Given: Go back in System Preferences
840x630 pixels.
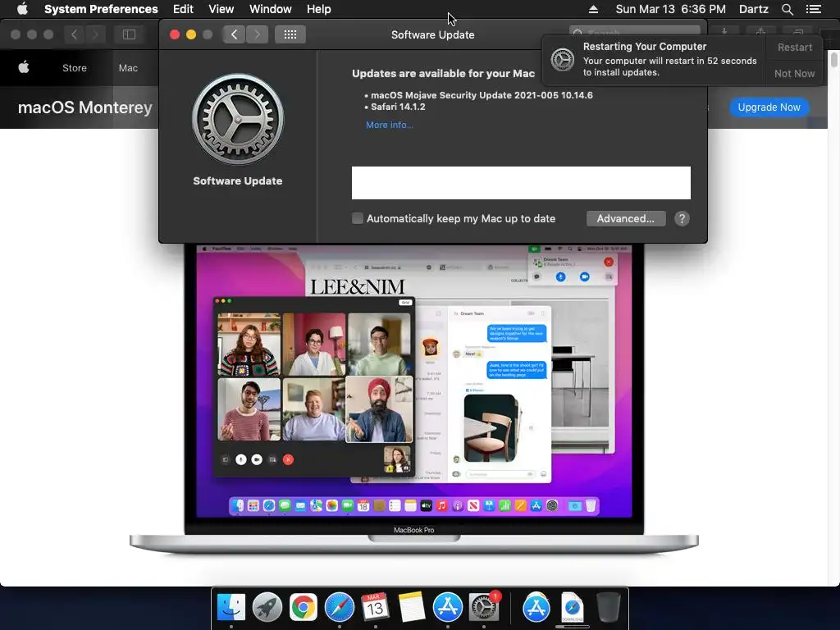Looking at the screenshot, I should click(234, 34).
